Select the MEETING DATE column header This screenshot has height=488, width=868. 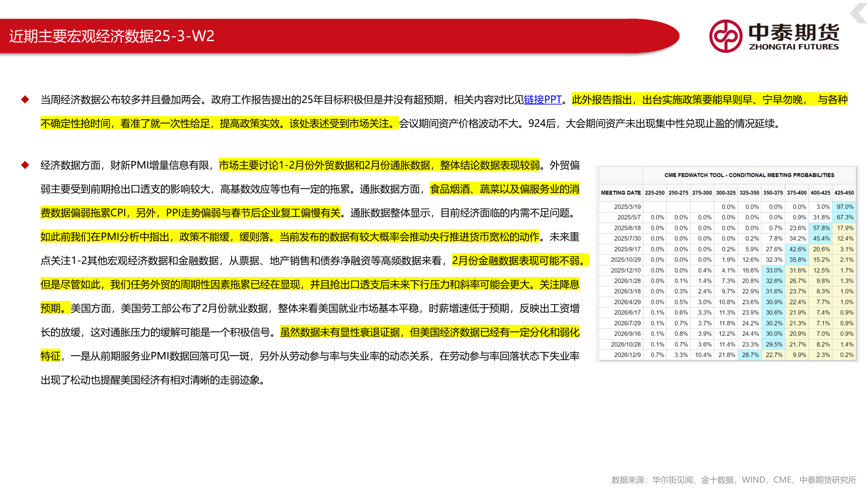[620, 192]
